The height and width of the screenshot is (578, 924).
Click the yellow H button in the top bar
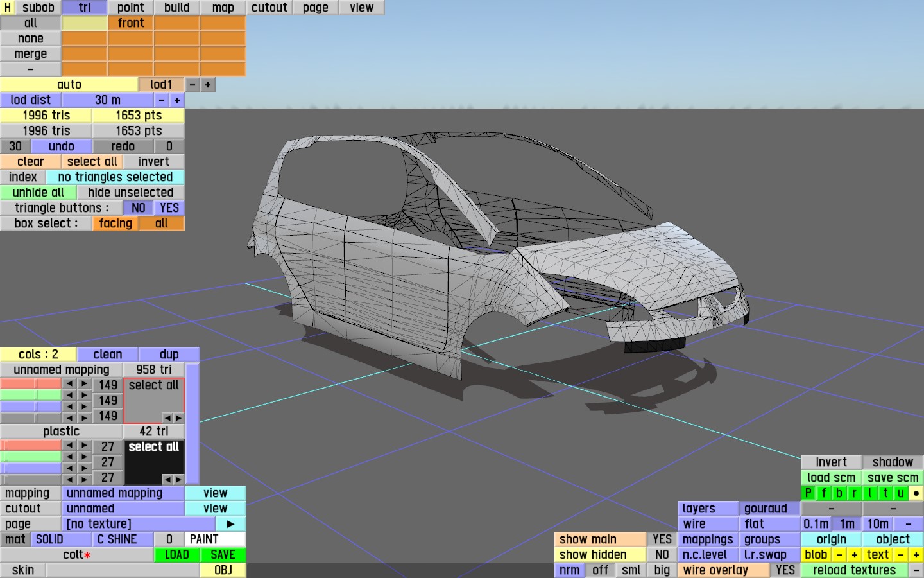pos(8,8)
